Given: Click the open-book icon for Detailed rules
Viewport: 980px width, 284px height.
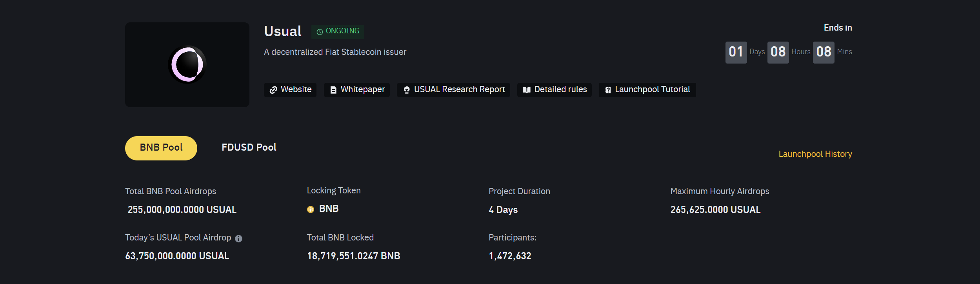Looking at the screenshot, I should coord(527,90).
